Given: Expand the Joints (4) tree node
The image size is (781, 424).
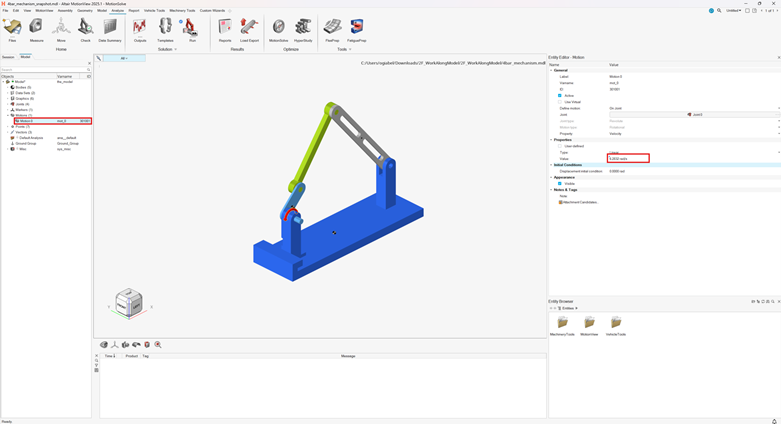Looking at the screenshot, I should coord(7,104).
